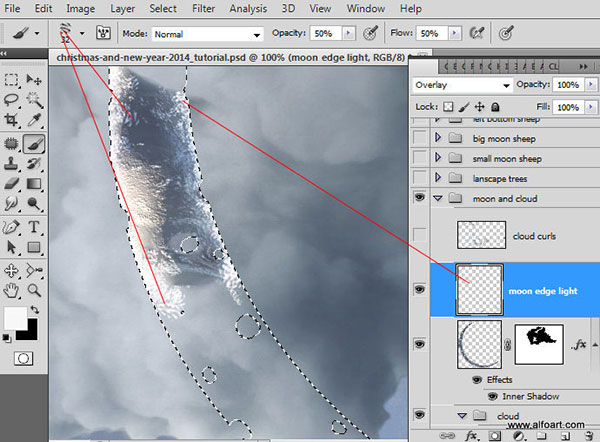Set the foreground color swatch
This screenshot has height=442, width=600.
click(15, 318)
